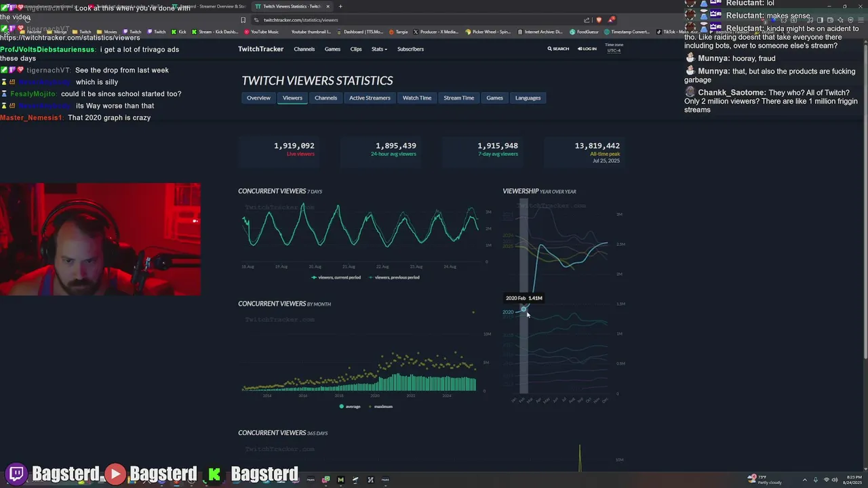
Task: Expand the Stats dropdown menu
Action: tap(379, 49)
